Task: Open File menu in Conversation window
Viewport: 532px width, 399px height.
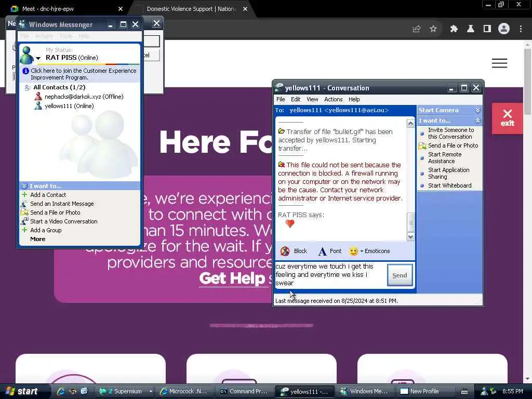Action: point(281,99)
